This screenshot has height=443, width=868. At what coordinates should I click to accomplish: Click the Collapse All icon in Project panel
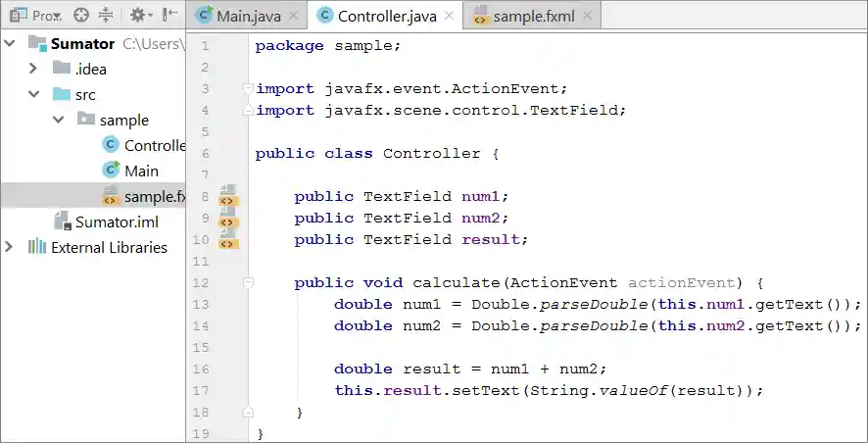coord(106,15)
